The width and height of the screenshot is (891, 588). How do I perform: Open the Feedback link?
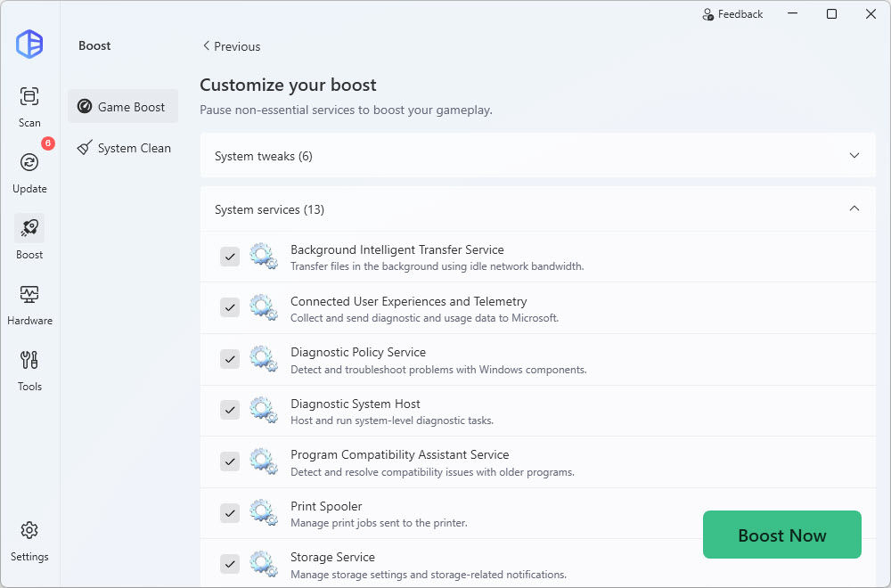click(x=732, y=14)
